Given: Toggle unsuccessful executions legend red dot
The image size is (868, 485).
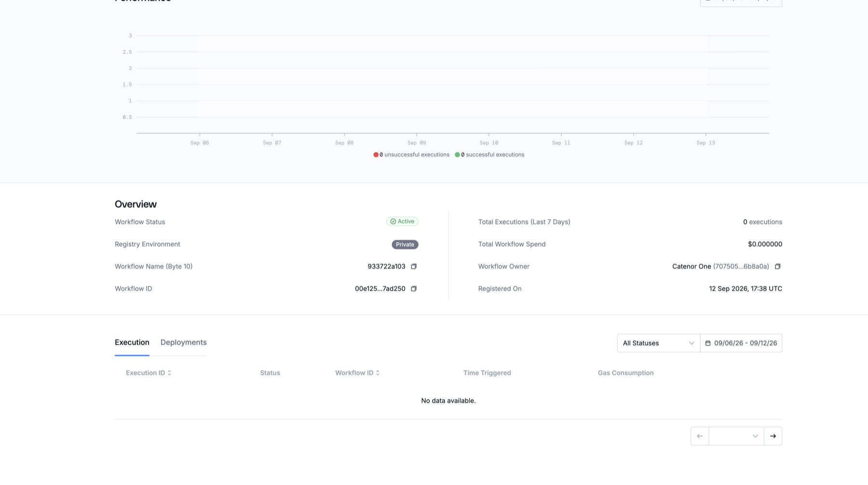Looking at the screenshot, I should coord(376,155).
